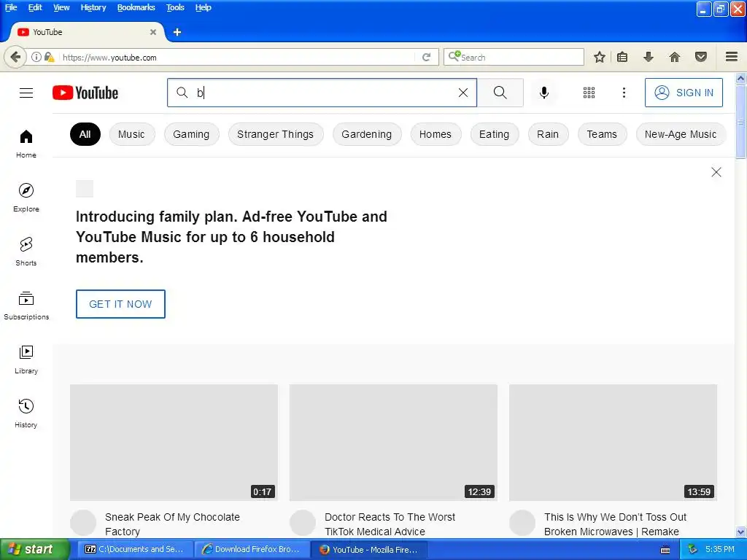
Task: Open the Firefox Help menu
Action: pos(203,7)
